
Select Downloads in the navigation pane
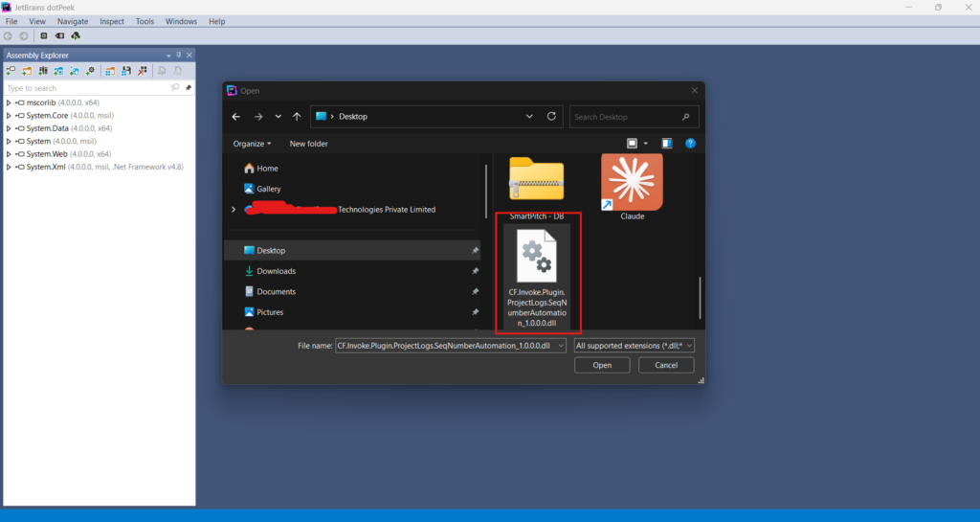click(x=276, y=271)
